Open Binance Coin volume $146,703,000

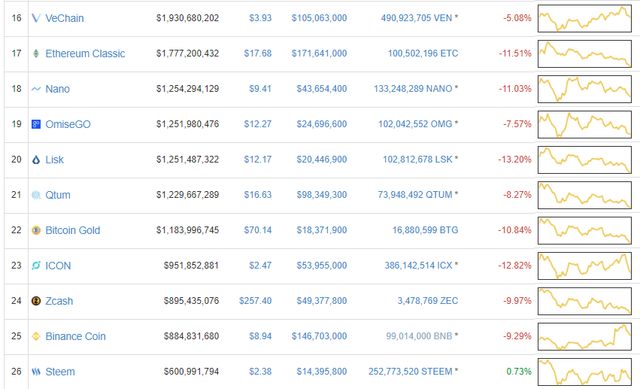coord(319,336)
